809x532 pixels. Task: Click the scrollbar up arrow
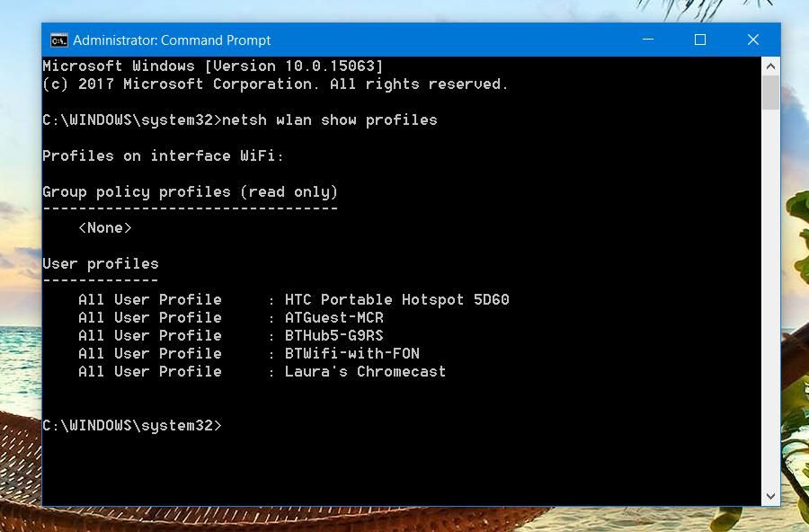point(770,66)
